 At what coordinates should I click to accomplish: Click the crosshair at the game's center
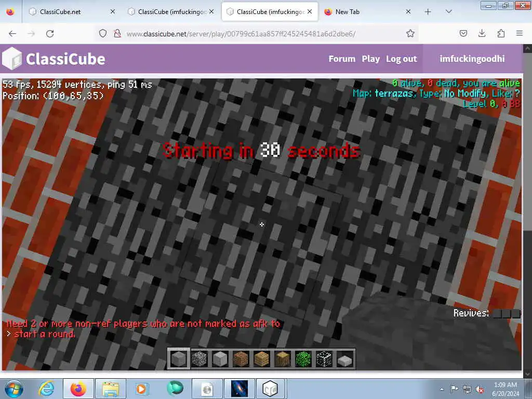click(x=262, y=224)
